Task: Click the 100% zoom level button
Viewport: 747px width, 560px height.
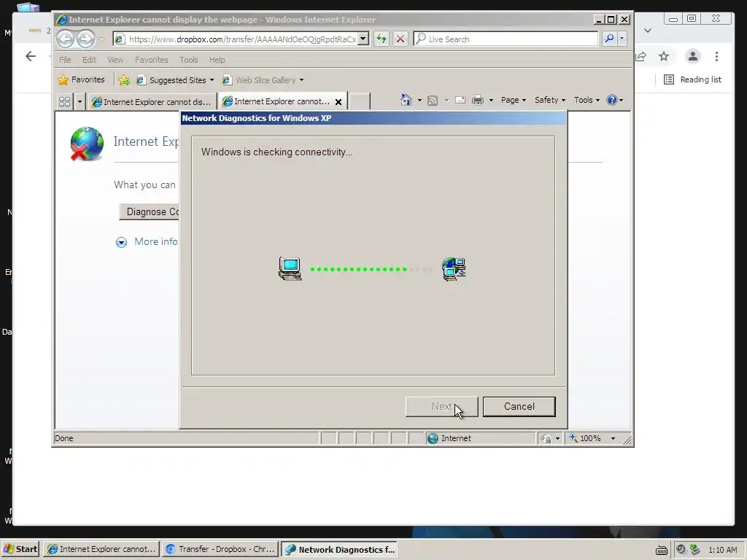Action: (x=586, y=438)
